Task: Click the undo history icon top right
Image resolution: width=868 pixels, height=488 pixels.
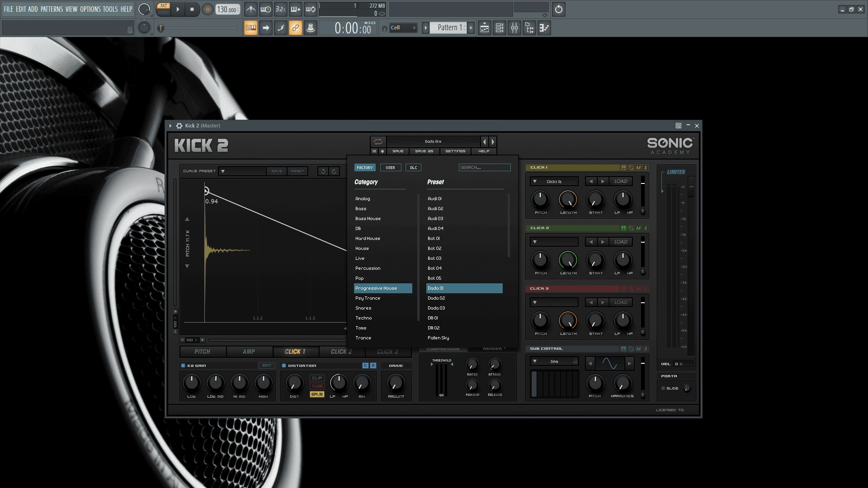Action: [559, 9]
